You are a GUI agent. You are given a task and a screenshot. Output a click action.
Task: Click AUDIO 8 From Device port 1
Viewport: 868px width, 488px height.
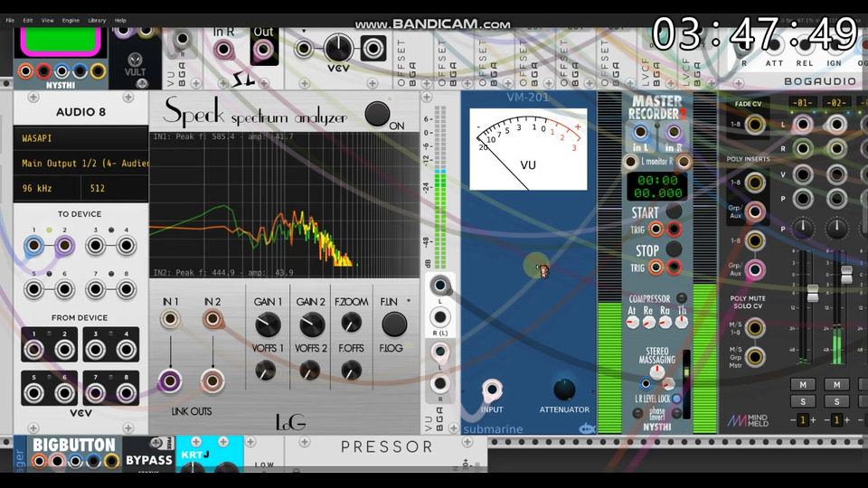33,350
